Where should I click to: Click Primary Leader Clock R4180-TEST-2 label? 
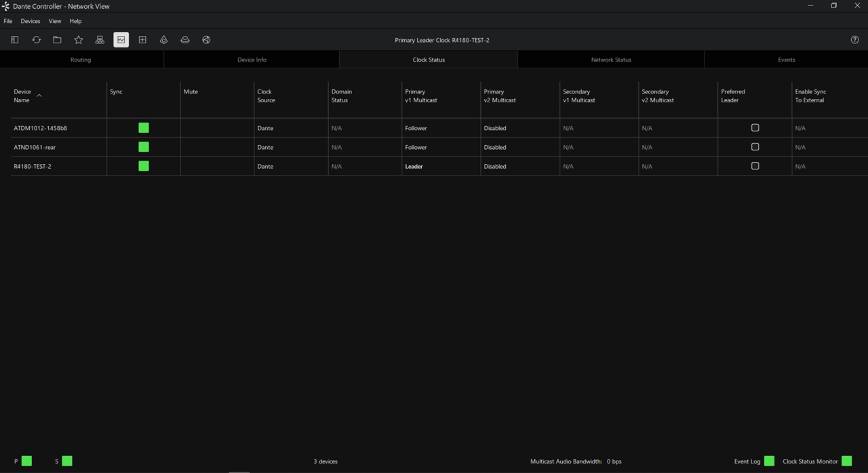(x=442, y=40)
